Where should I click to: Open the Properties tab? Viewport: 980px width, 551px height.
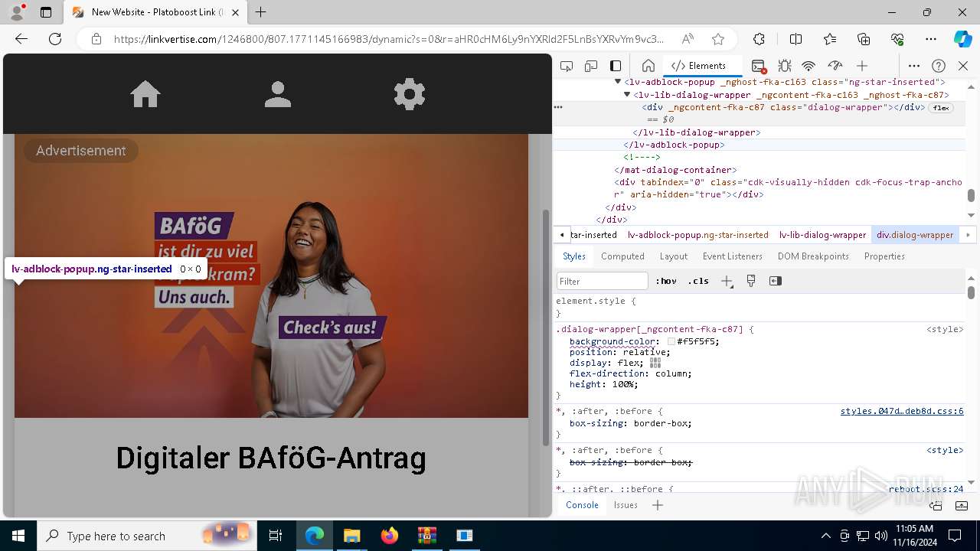tap(884, 256)
